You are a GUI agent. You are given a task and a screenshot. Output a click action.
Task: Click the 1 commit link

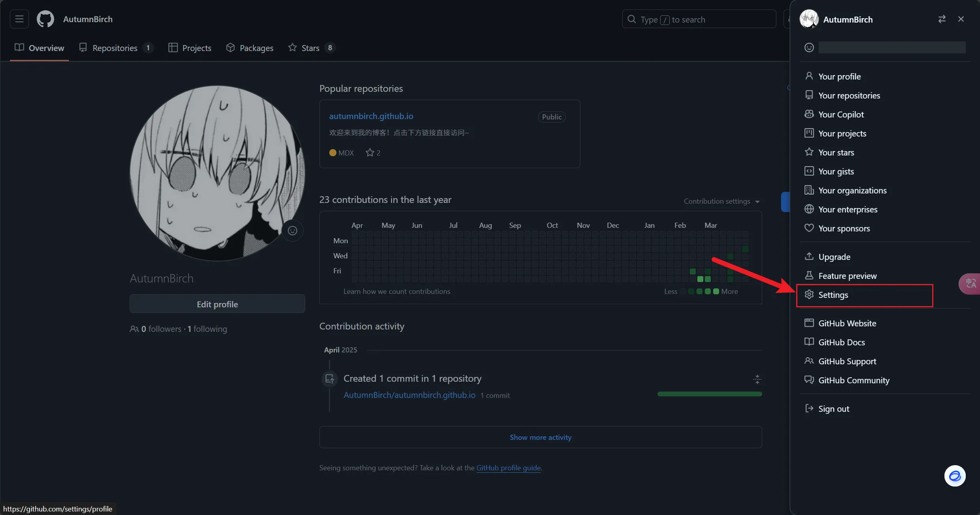tap(495, 396)
